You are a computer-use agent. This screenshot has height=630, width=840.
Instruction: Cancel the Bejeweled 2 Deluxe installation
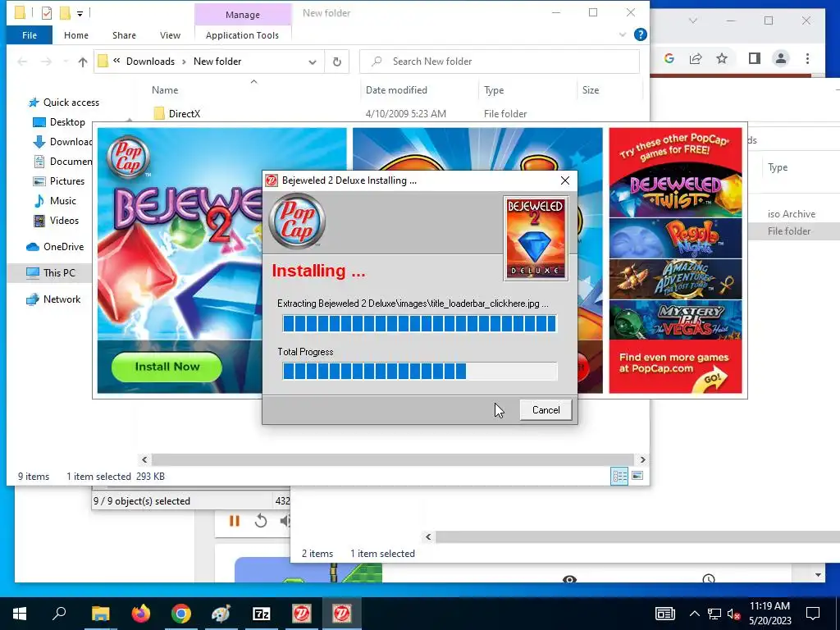546,410
